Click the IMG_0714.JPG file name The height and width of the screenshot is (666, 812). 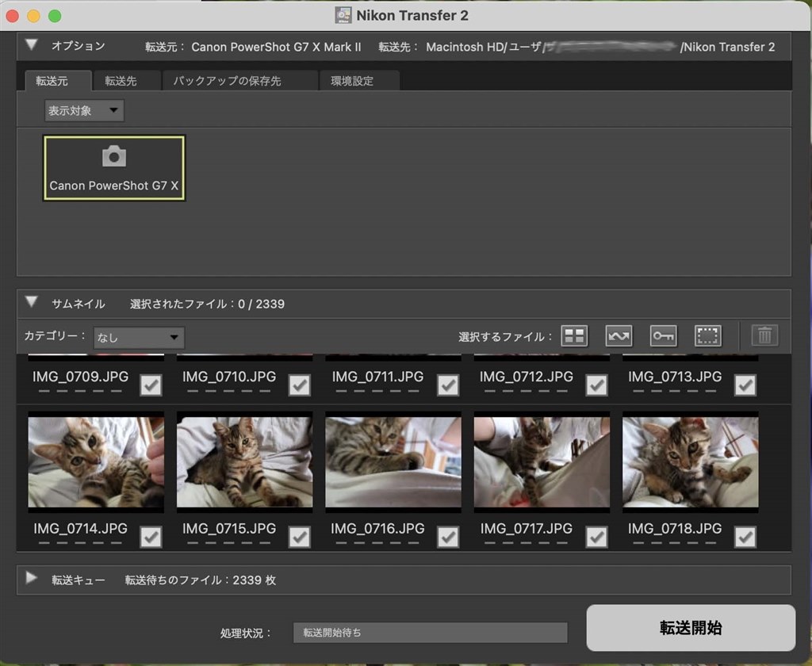click(80, 528)
